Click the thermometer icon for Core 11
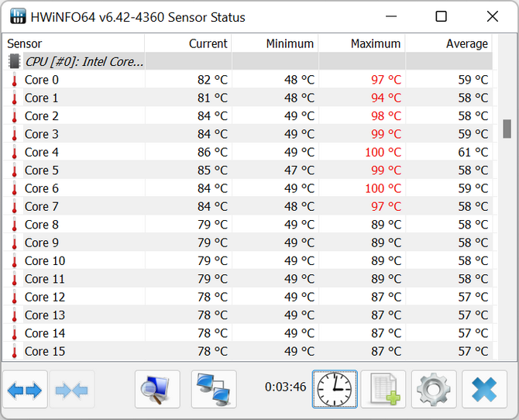This screenshot has height=420, width=519. (x=14, y=279)
